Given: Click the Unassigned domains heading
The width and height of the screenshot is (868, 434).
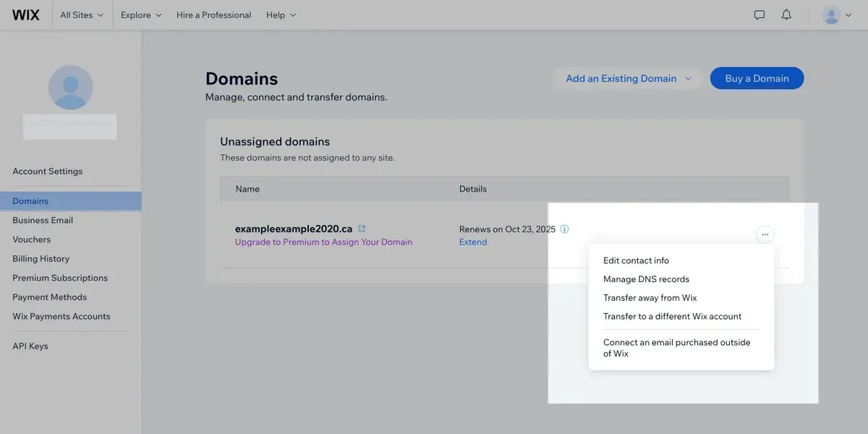Looking at the screenshot, I should pyautogui.click(x=275, y=142).
